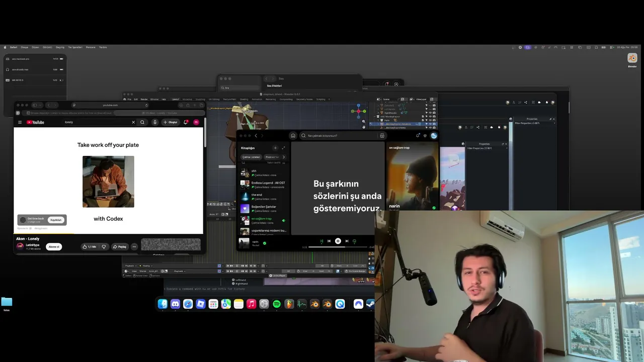Toggle repeat in Spotify

354,241
